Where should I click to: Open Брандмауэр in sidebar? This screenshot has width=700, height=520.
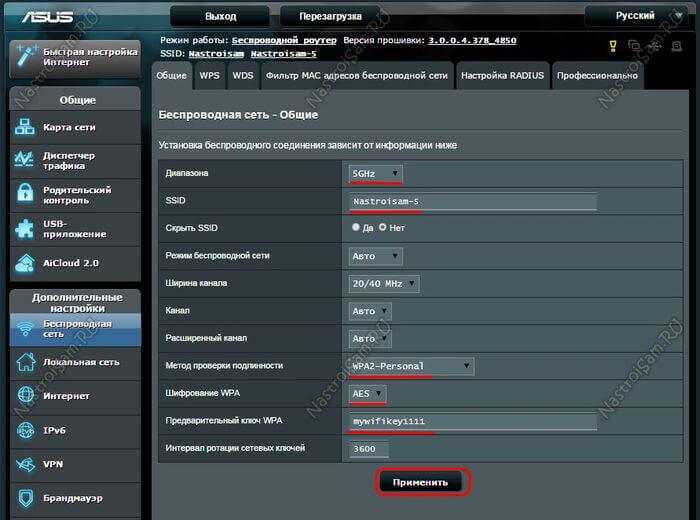point(75,499)
